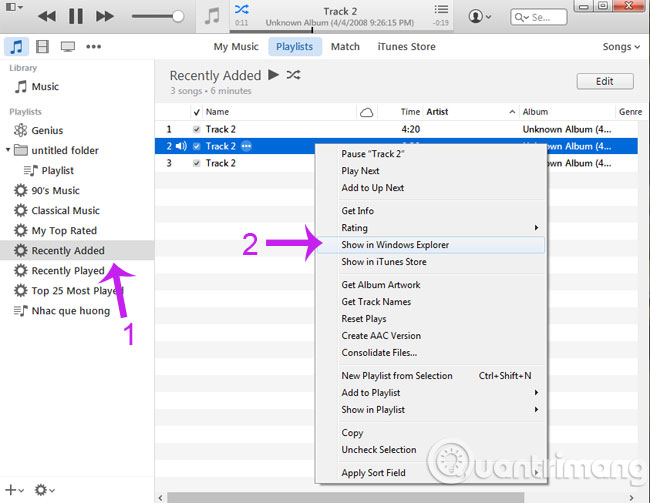This screenshot has width=650, height=503.
Task: Click the song playback progress bar
Action: pyautogui.click(x=341, y=30)
